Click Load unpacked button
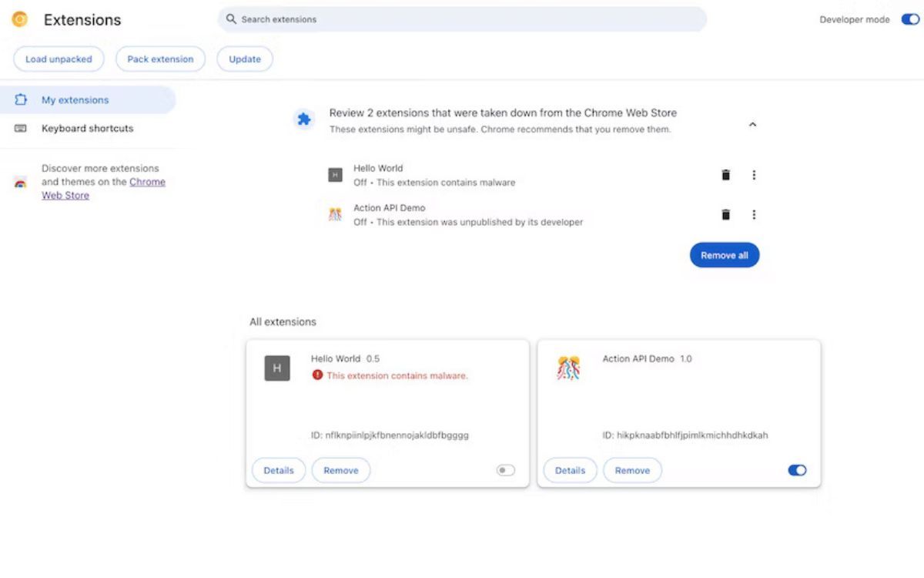The image size is (924, 578). tap(59, 59)
